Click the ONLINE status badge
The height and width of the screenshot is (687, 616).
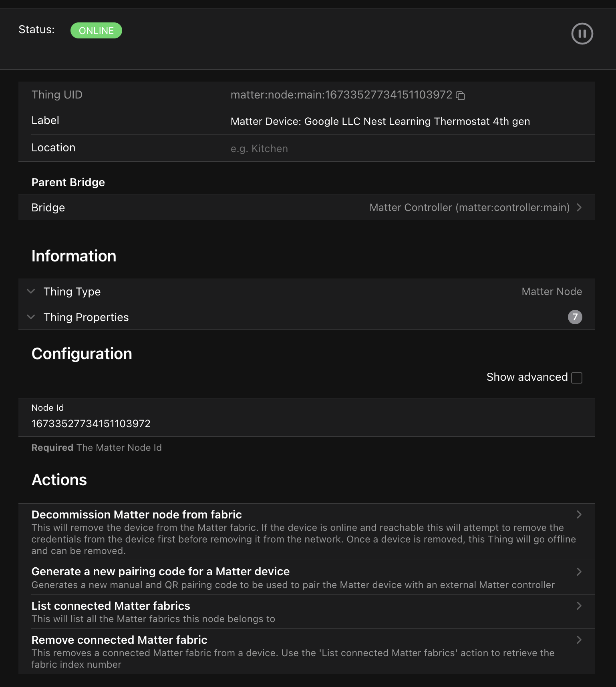96,31
